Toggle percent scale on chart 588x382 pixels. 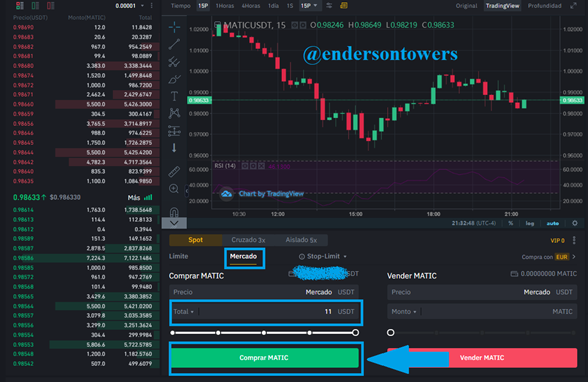tap(510, 223)
